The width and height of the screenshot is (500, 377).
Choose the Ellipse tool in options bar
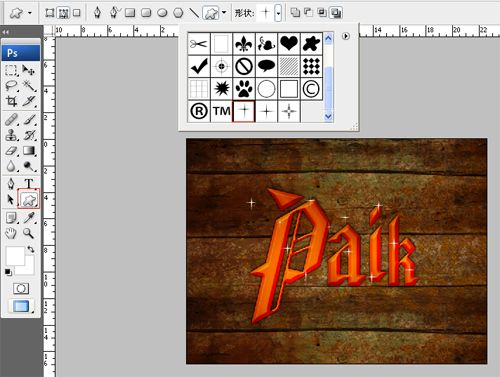(162, 13)
